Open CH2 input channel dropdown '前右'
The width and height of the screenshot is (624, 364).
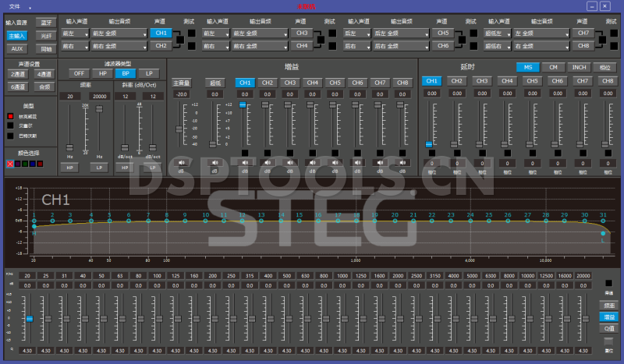point(75,46)
